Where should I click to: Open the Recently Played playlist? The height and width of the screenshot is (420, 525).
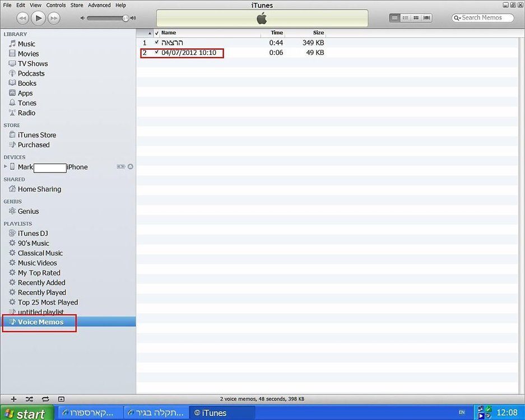click(42, 292)
